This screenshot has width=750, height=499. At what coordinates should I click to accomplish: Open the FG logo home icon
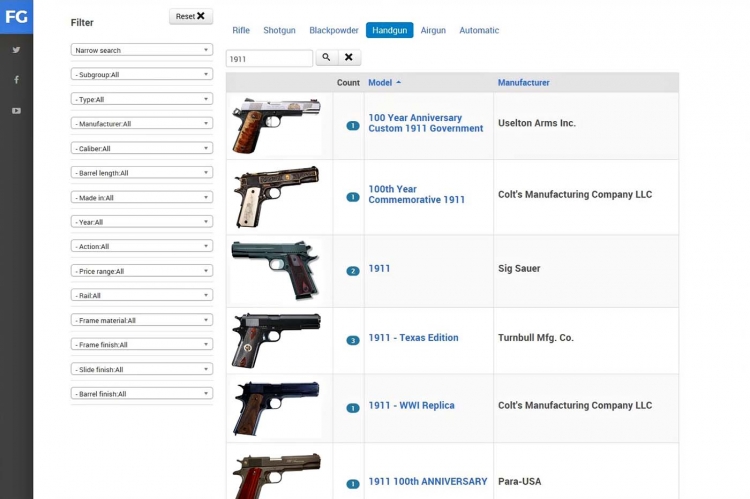[16, 17]
